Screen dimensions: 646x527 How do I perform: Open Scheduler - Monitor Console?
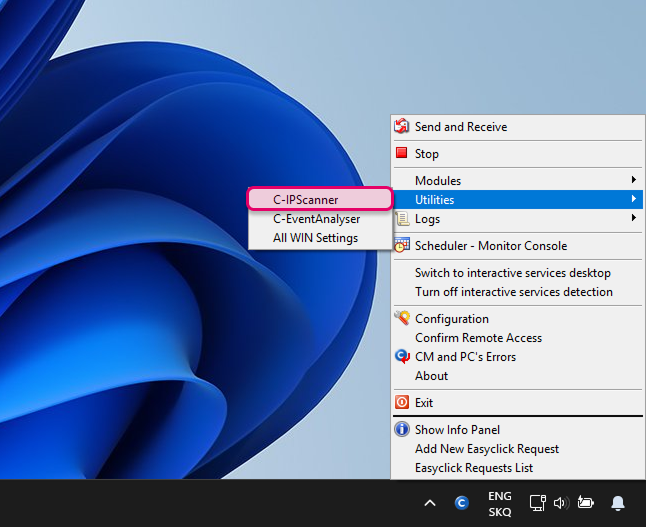[x=518, y=246]
